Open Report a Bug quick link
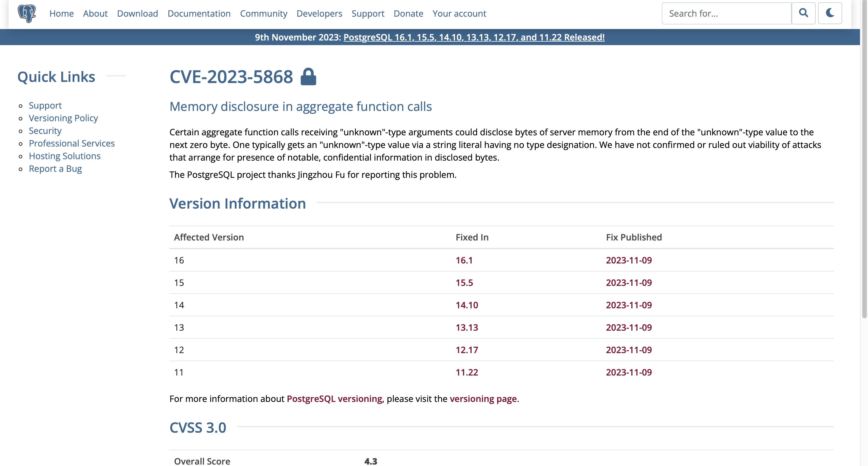 point(55,168)
